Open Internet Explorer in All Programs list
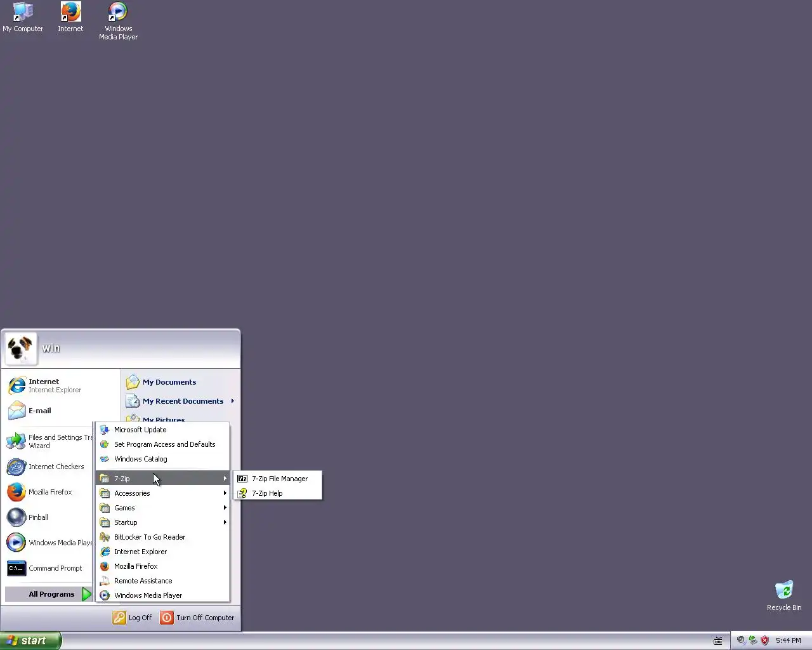The image size is (812, 650). (x=163, y=552)
